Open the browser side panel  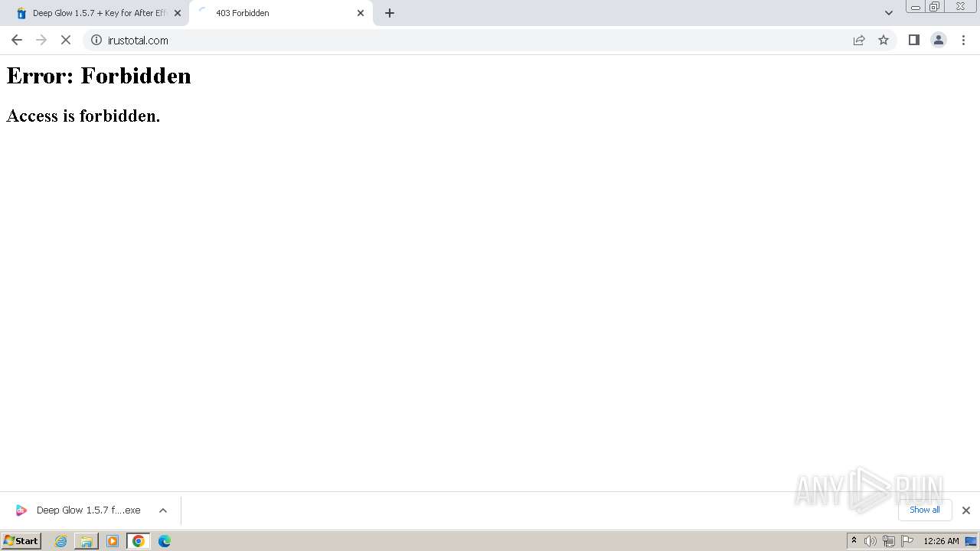[913, 40]
